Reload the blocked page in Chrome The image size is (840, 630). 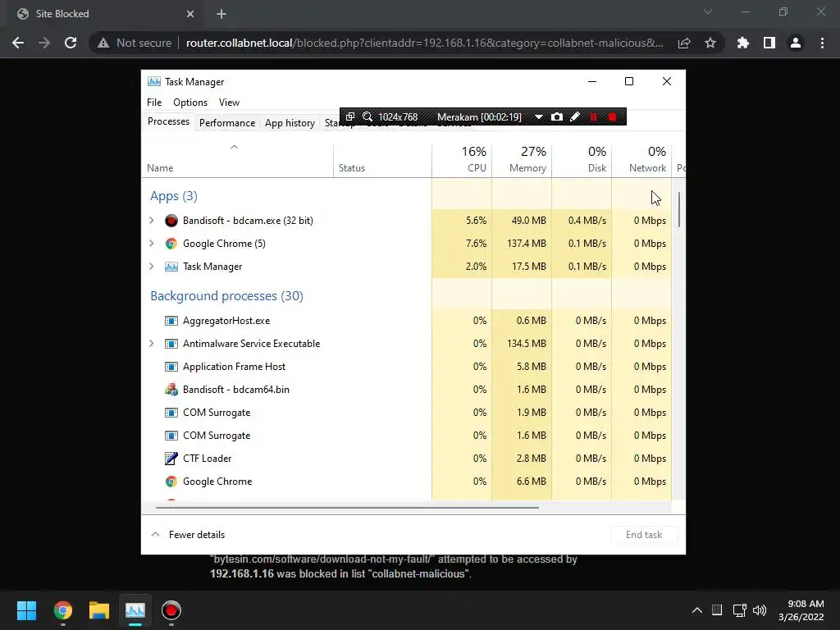[x=71, y=43]
